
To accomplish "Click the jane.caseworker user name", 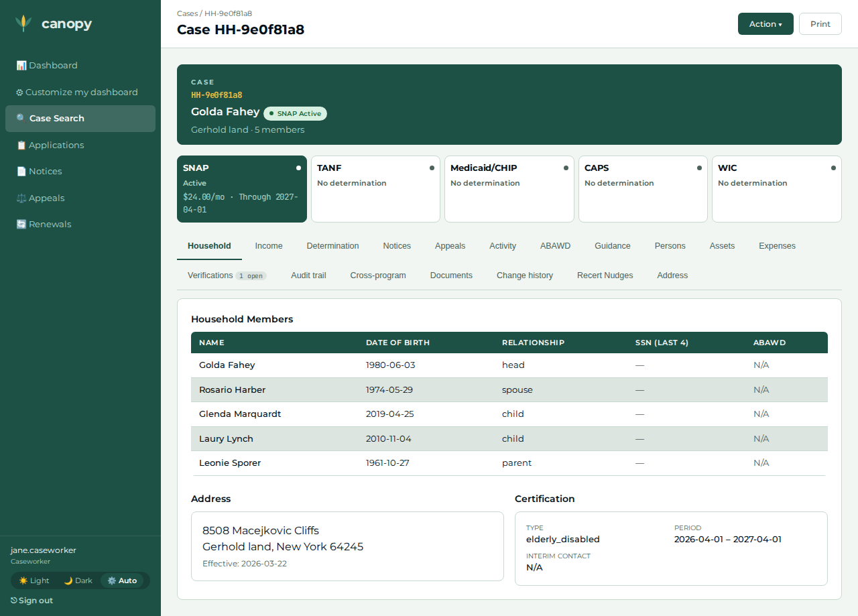I will pos(44,550).
